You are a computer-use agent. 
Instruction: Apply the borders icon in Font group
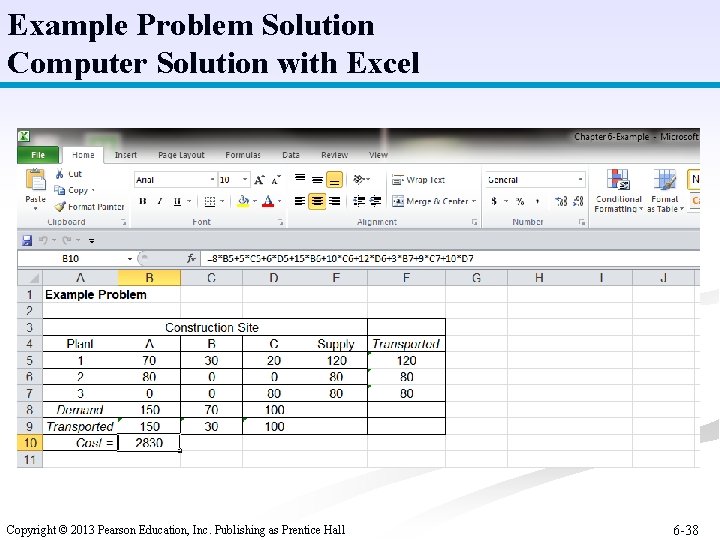(x=210, y=201)
